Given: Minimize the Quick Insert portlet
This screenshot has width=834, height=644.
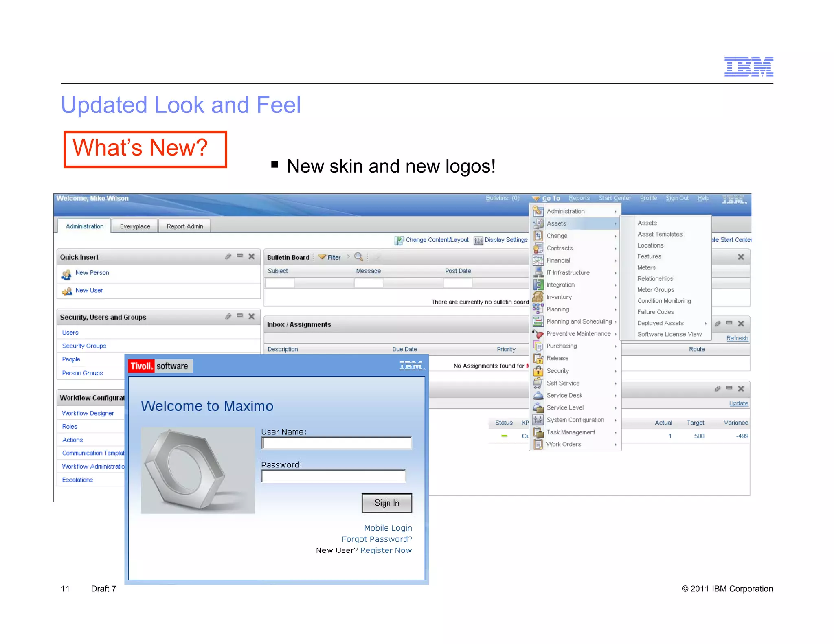Looking at the screenshot, I should 240,256.
